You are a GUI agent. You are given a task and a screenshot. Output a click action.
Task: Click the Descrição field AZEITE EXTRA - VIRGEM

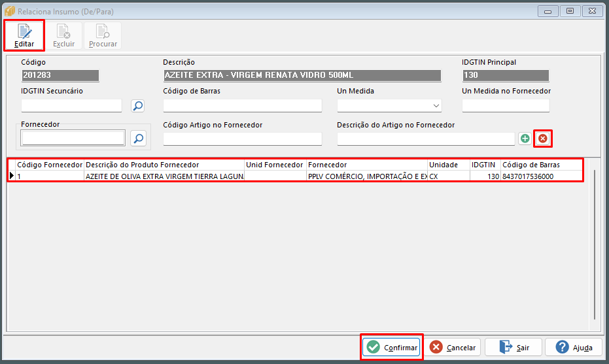(302, 75)
